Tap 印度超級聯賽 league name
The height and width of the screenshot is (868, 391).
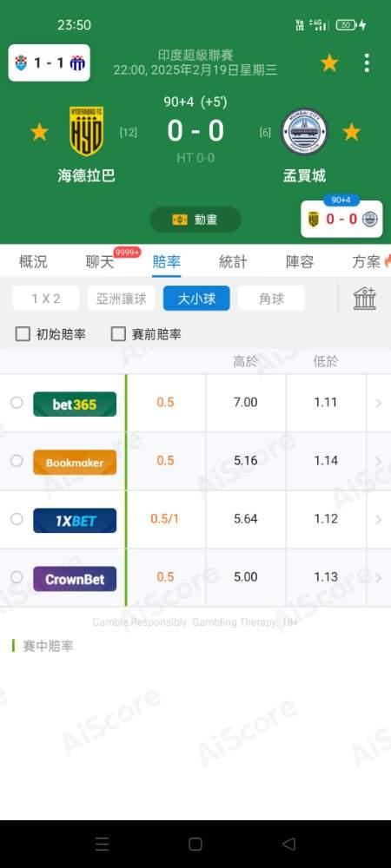coord(195,55)
